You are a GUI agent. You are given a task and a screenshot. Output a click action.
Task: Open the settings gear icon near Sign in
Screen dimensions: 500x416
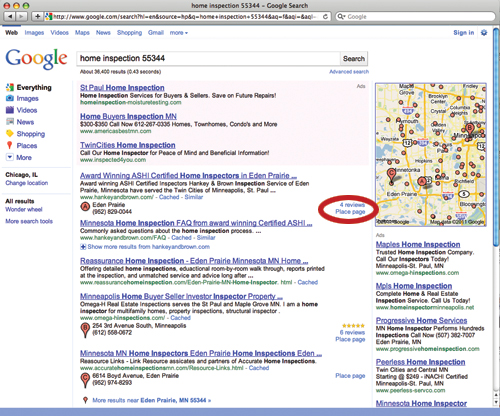(484, 32)
